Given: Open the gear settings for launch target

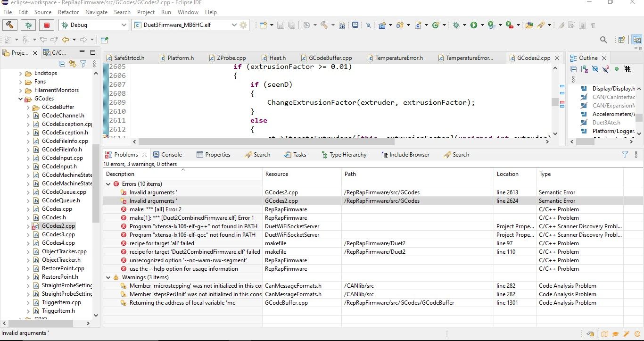Looking at the screenshot, I should [243, 25].
